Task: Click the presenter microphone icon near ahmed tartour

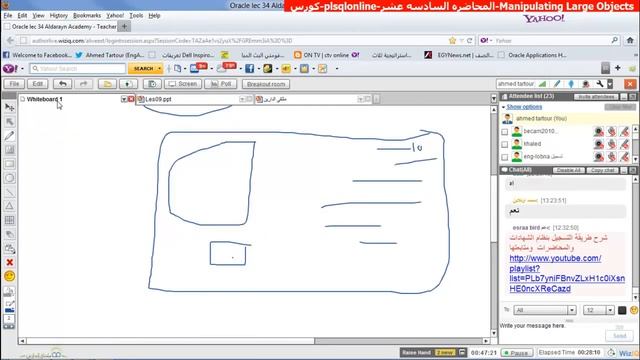Action: pos(571,84)
